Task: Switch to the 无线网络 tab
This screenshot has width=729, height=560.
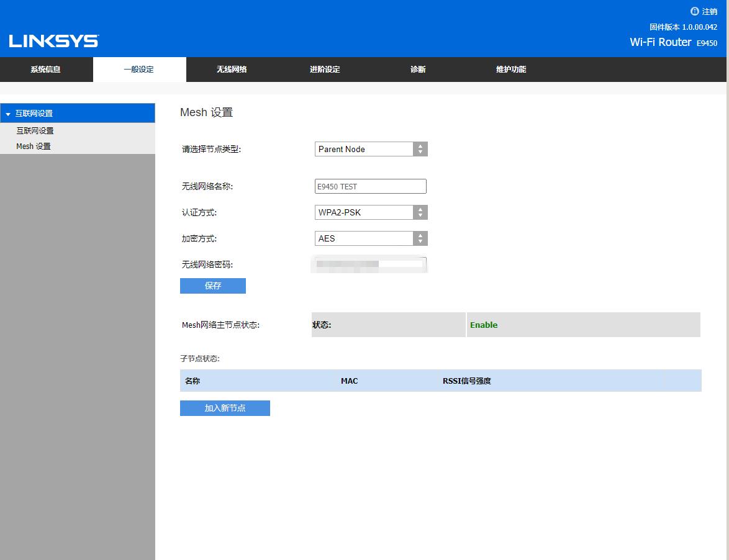Action: 232,70
